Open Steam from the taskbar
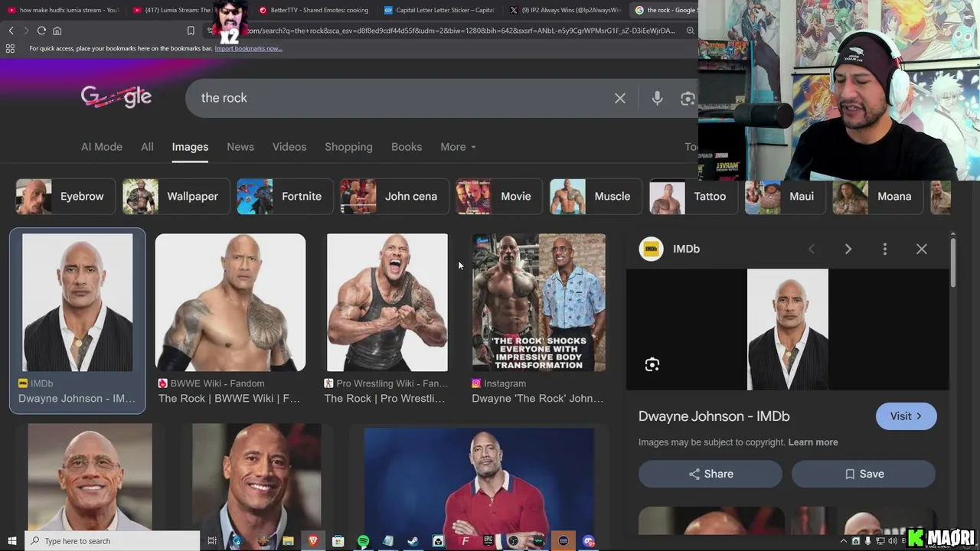980x551 pixels. coord(413,541)
